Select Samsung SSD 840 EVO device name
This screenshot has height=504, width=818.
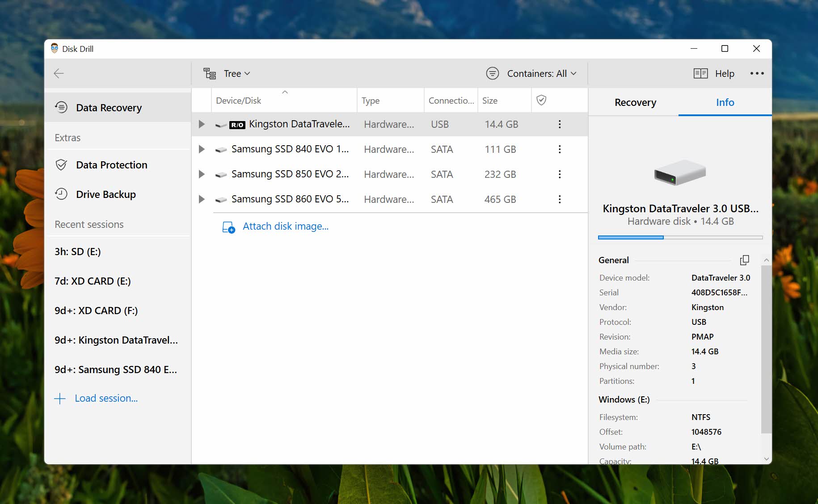(x=290, y=149)
